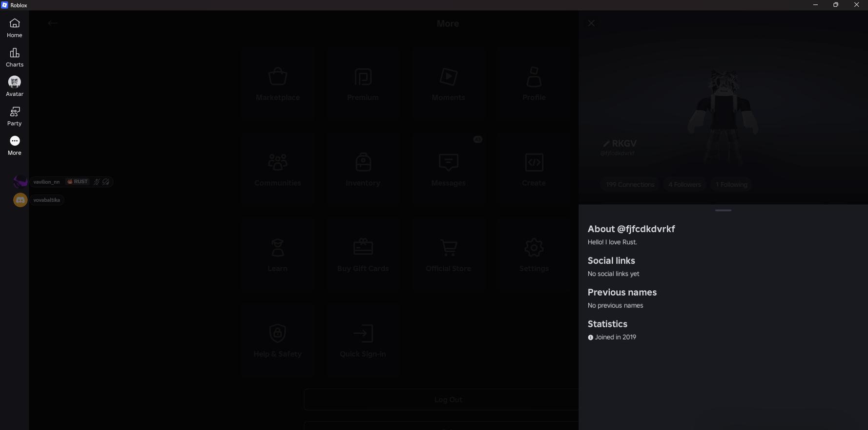Select the More menu in sidebar
868x430 pixels.
coord(15,146)
